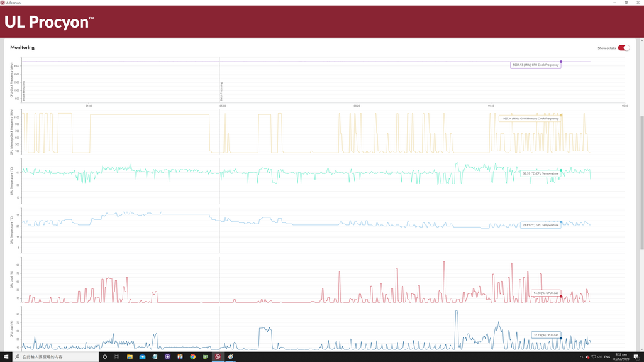The height and width of the screenshot is (362, 644).
Task: Open the purple app icon on the taskbar
Action: pos(167,357)
